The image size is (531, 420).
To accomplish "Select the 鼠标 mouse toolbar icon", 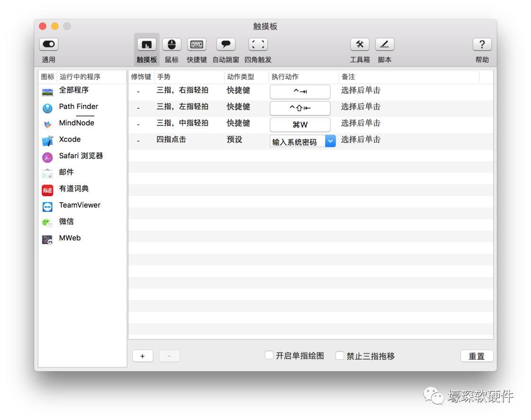I will (172, 45).
